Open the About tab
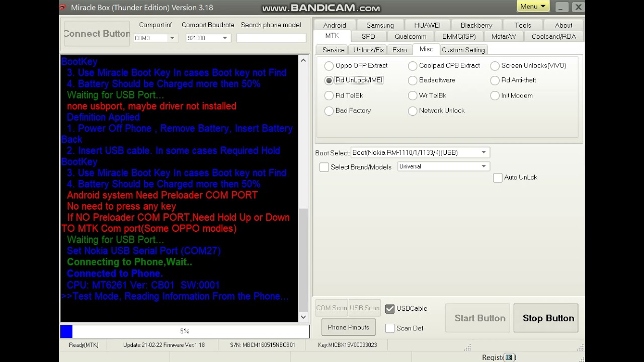Image resolution: width=644 pixels, height=362 pixels. pyautogui.click(x=563, y=25)
